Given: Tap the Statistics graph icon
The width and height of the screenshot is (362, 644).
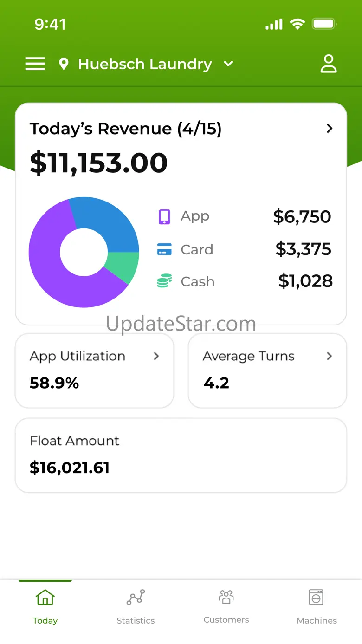Looking at the screenshot, I should [136, 597].
